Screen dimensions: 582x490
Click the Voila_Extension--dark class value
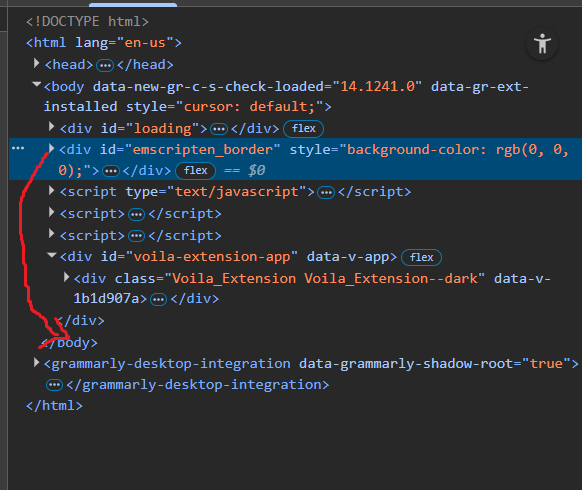[x=325, y=278]
